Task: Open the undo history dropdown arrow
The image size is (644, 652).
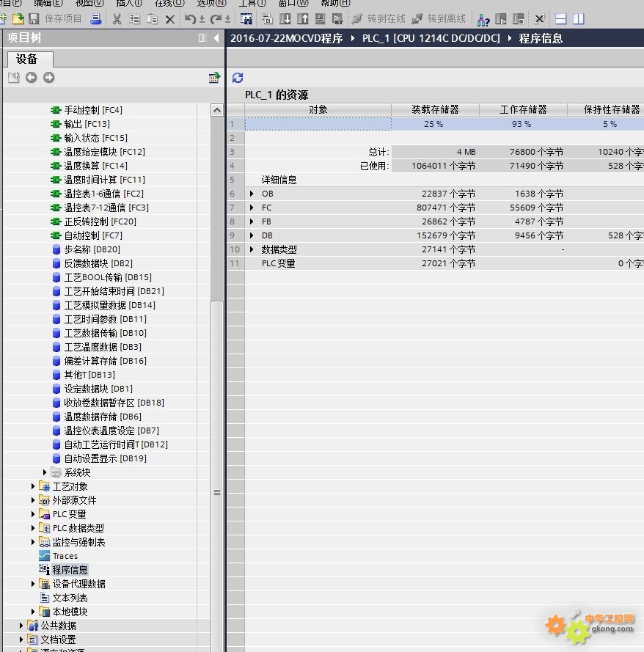Action: (x=202, y=19)
